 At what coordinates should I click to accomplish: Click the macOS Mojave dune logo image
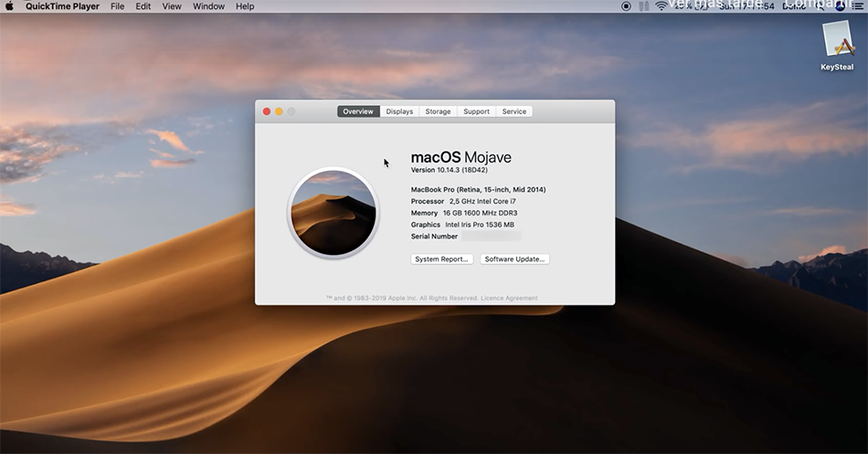pos(333,213)
